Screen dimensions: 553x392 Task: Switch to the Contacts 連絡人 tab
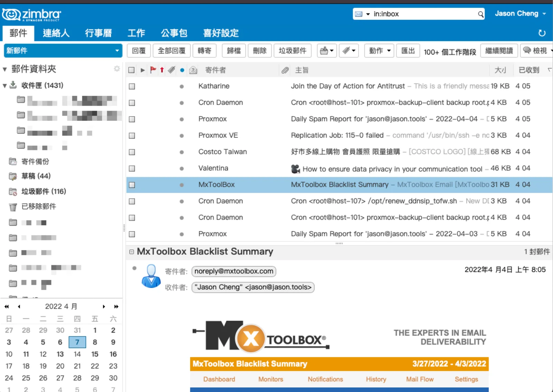tap(56, 33)
